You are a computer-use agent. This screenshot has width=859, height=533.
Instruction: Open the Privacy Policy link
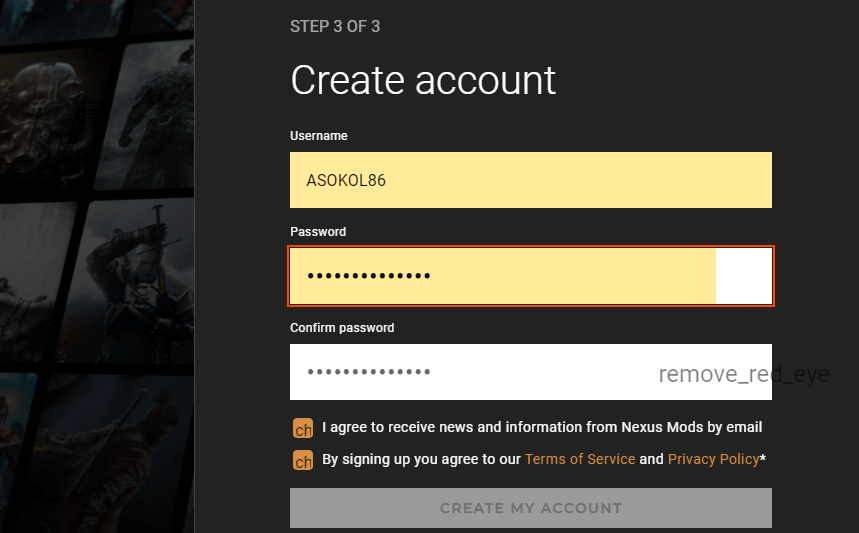point(713,459)
